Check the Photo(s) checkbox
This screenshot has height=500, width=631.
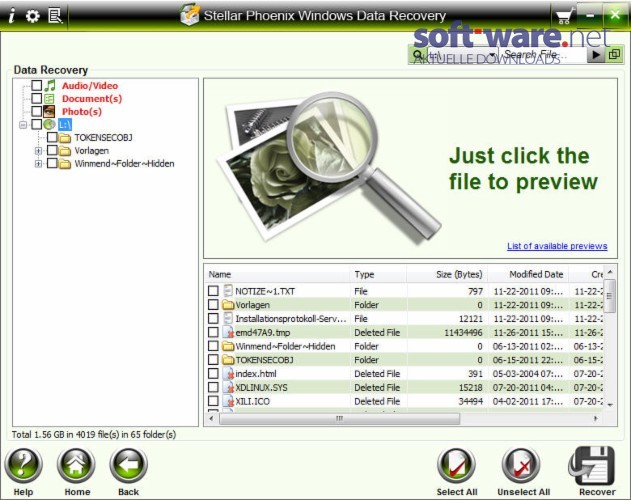(37, 111)
